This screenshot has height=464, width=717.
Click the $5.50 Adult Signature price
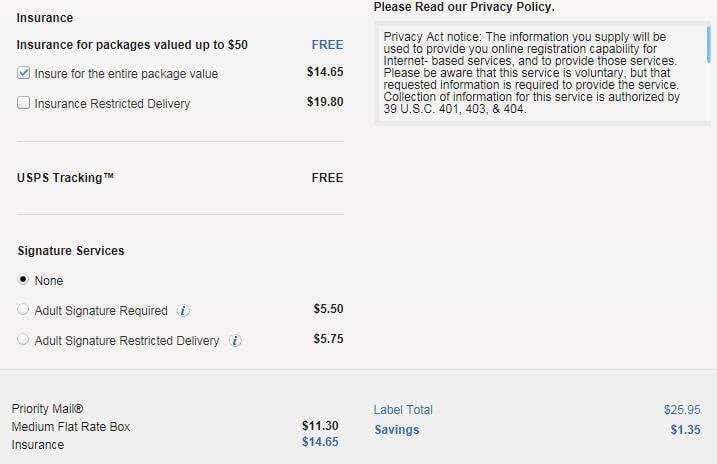click(328, 310)
